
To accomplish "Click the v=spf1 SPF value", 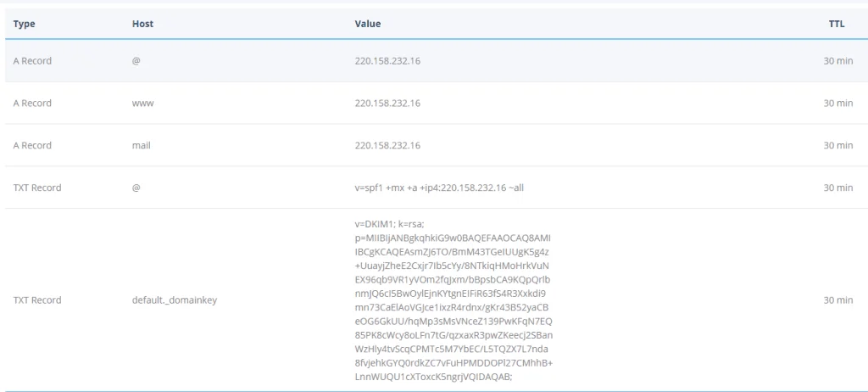I will [439, 188].
